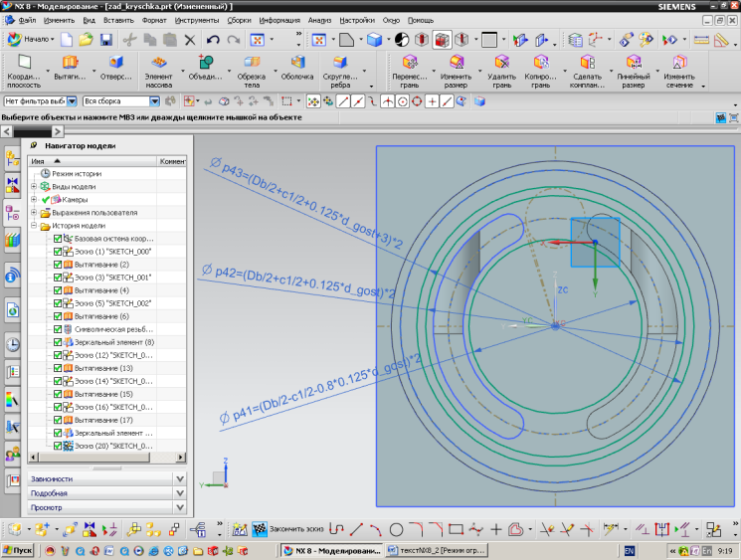Toggle checkbox for Вытягивание (4)
The height and width of the screenshot is (560, 741).
[58, 290]
